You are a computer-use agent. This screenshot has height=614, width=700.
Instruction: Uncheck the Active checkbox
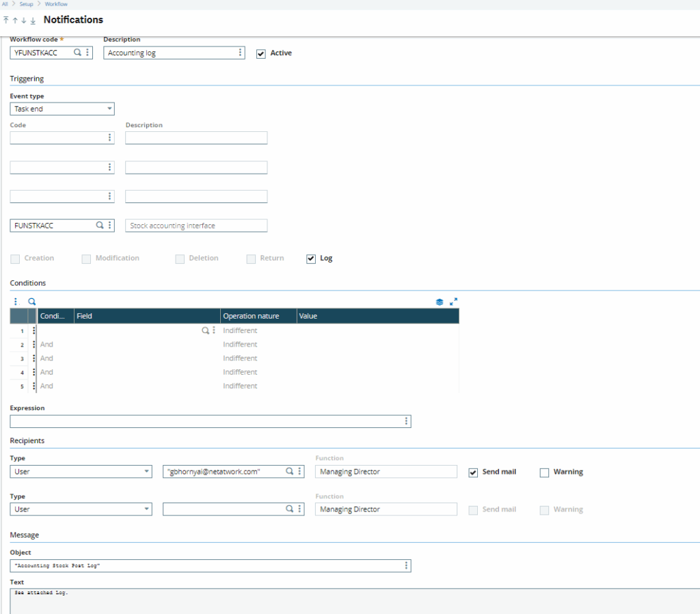point(260,53)
